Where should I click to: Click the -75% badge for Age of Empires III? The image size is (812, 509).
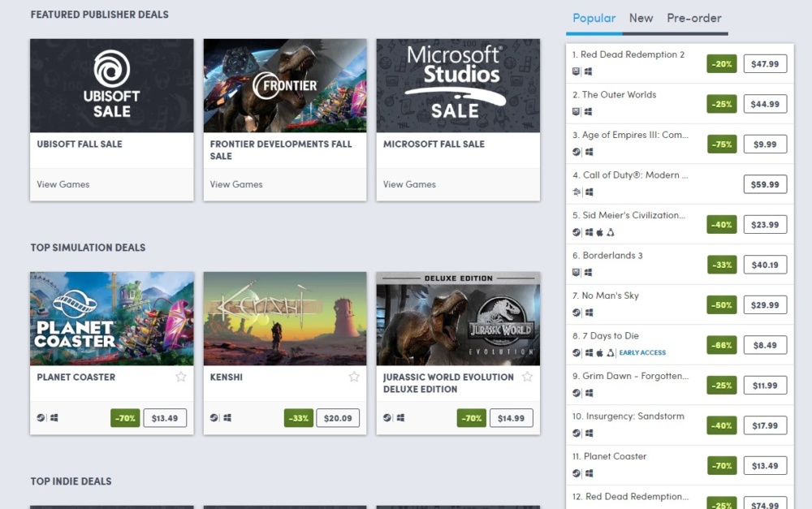tap(721, 145)
